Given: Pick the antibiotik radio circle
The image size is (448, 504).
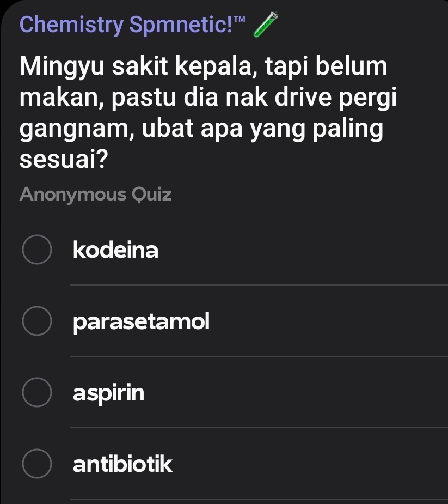Looking at the screenshot, I should [x=38, y=465].
